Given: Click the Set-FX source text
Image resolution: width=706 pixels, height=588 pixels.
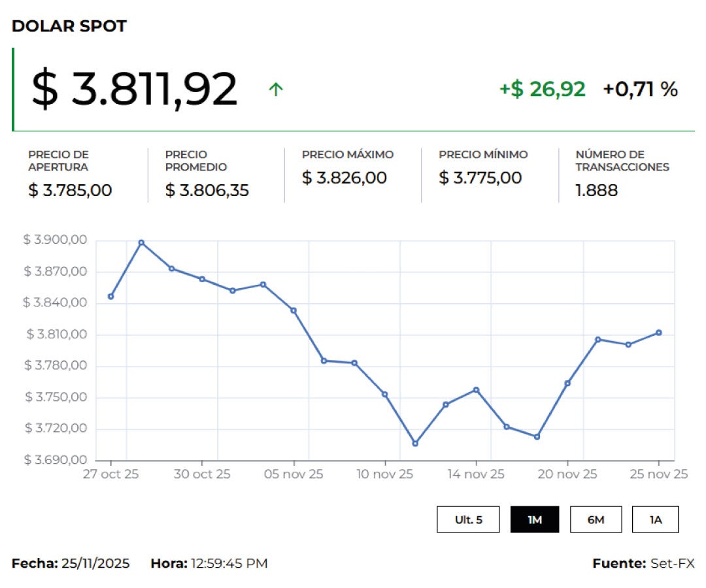Looking at the screenshot, I should (672, 563).
